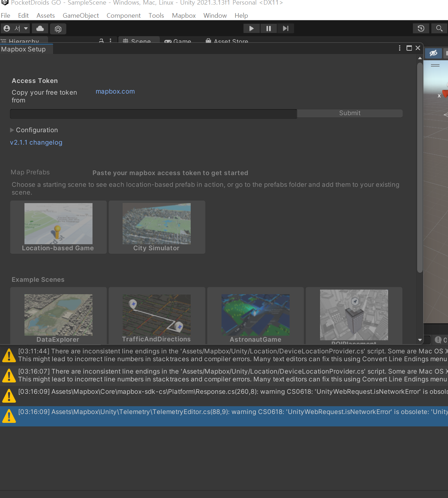This screenshot has width=448, height=498.
Task: Click the scene gizmo x axis cone
Action: tap(445, 94)
